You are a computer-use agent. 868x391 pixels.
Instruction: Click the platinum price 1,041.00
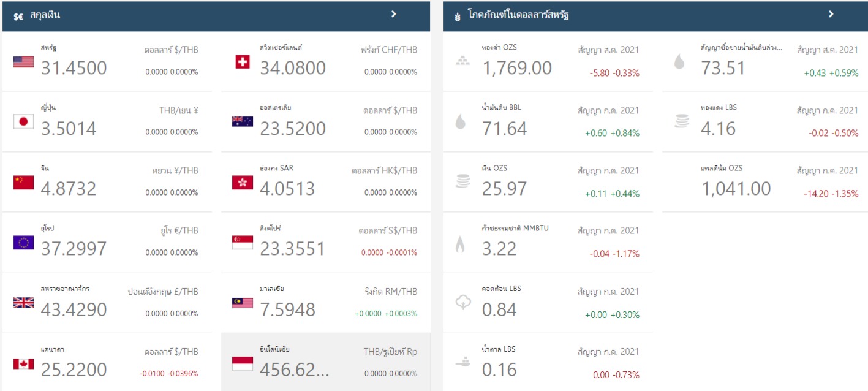click(736, 188)
